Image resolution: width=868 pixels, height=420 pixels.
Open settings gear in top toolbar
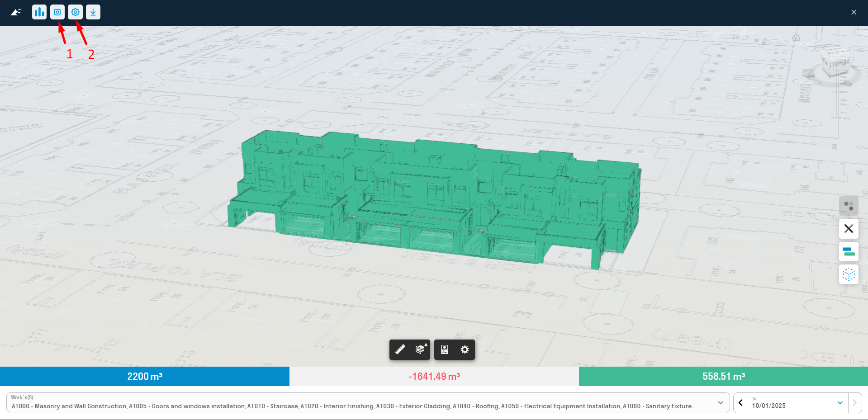75,12
